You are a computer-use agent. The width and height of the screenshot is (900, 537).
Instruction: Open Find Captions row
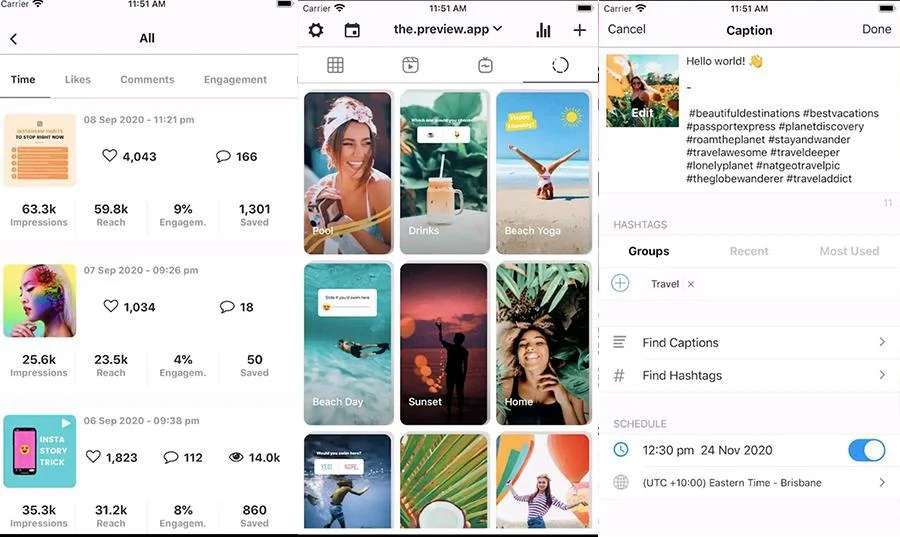749,342
